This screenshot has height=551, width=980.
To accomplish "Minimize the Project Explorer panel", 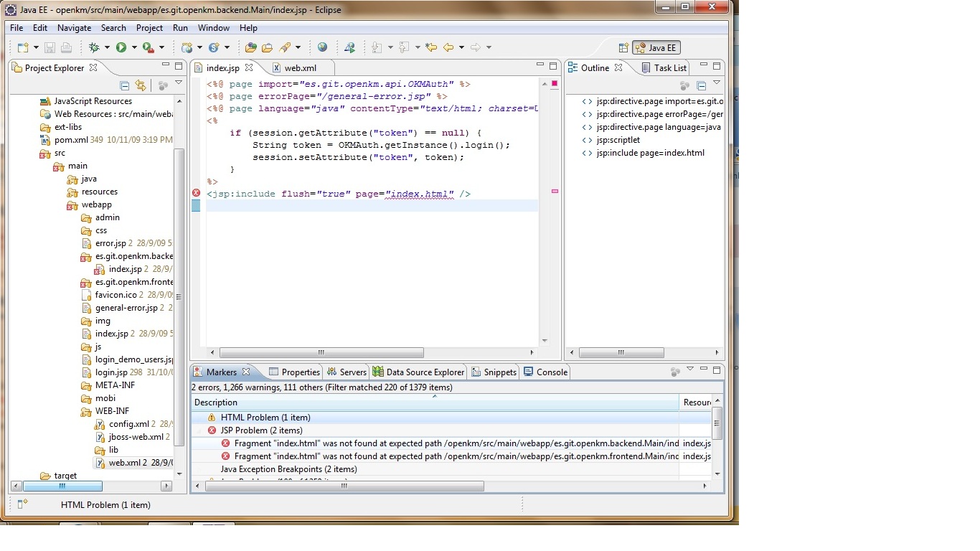I will coord(164,65).
